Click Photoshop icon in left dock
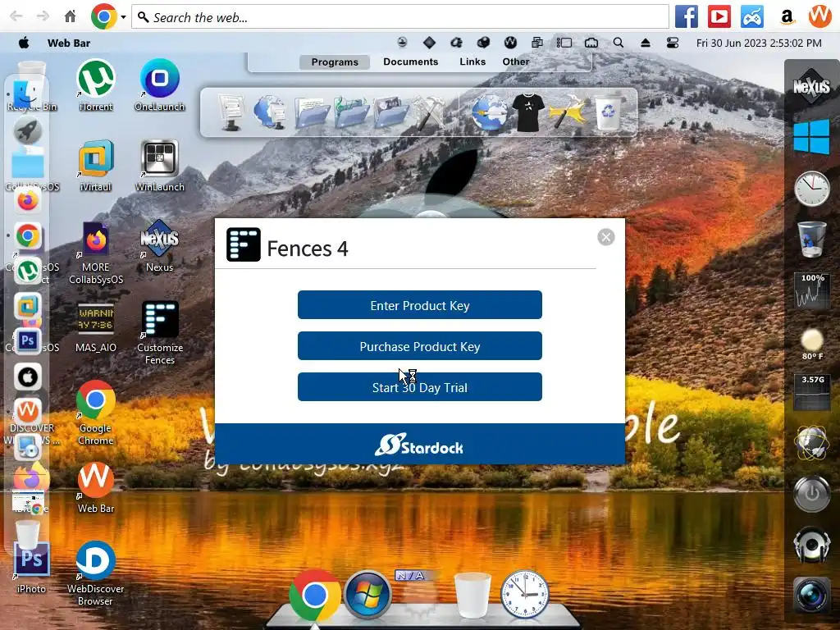The image size is (840, 630). [27, 340]
